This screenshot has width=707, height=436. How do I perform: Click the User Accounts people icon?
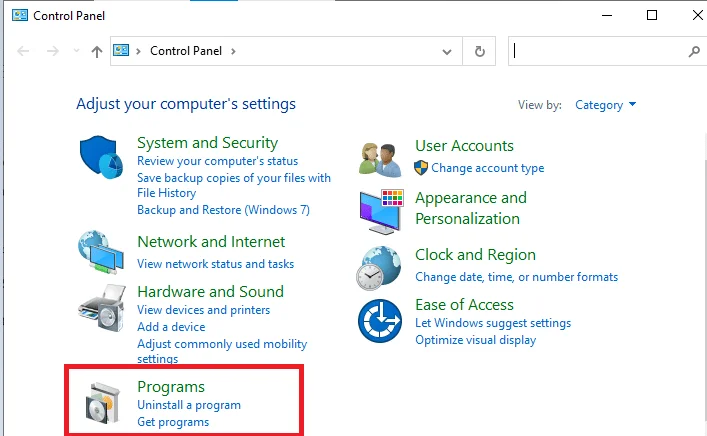pos(380,160)
